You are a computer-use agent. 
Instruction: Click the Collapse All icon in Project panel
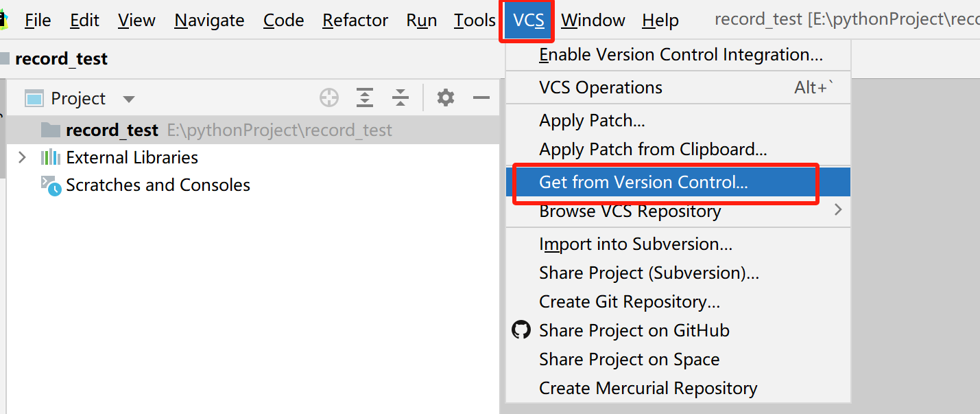[401, 98]
